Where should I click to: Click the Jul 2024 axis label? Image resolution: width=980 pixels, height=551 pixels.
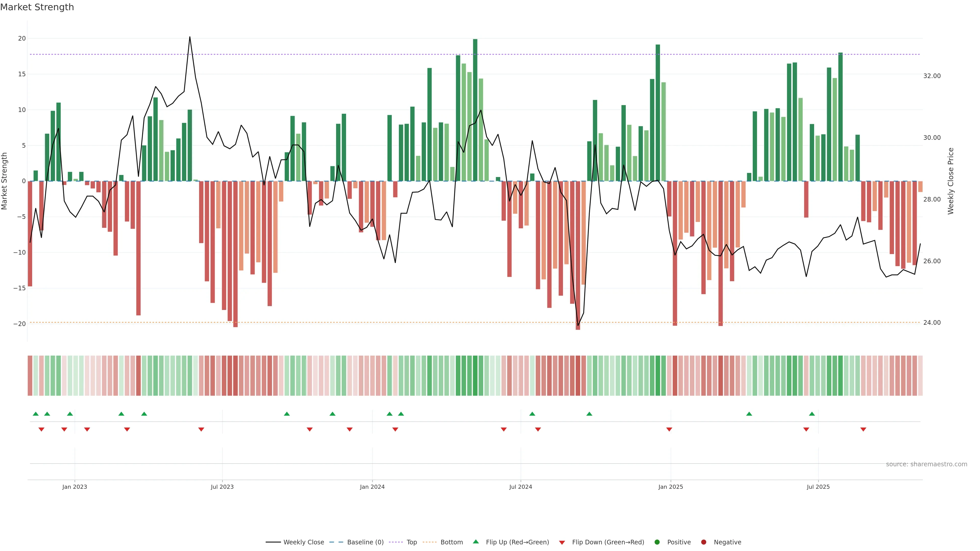click(520, 487)
